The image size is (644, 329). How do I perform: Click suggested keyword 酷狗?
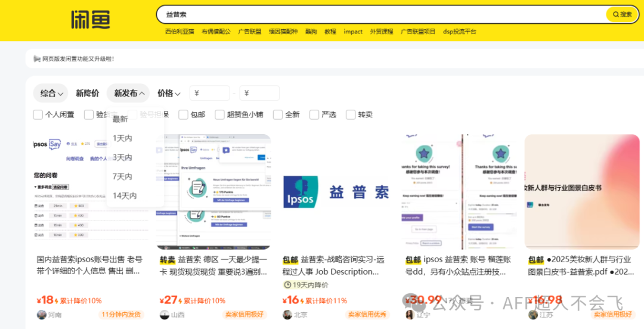coord(311,32)
